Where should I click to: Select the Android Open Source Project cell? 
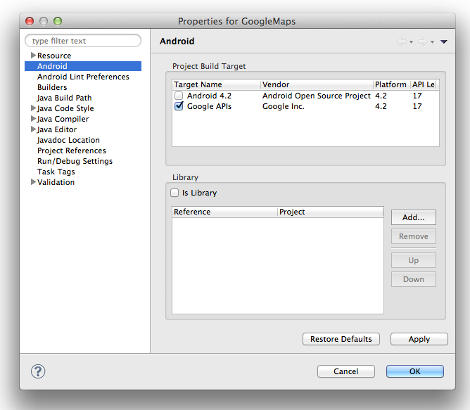(316, 96)
